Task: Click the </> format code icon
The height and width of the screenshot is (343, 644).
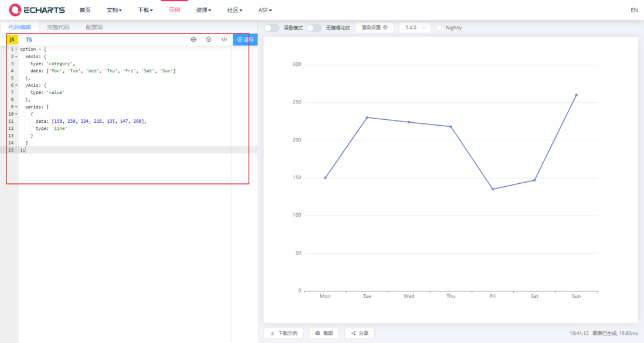Action: pos(224,39)
